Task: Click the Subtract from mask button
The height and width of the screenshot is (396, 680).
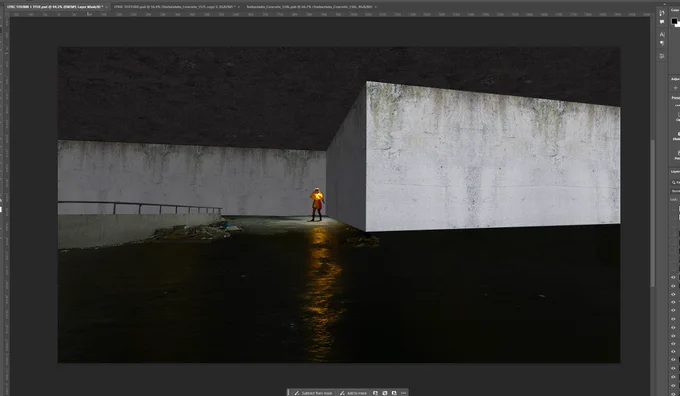Action: point(314,393)
